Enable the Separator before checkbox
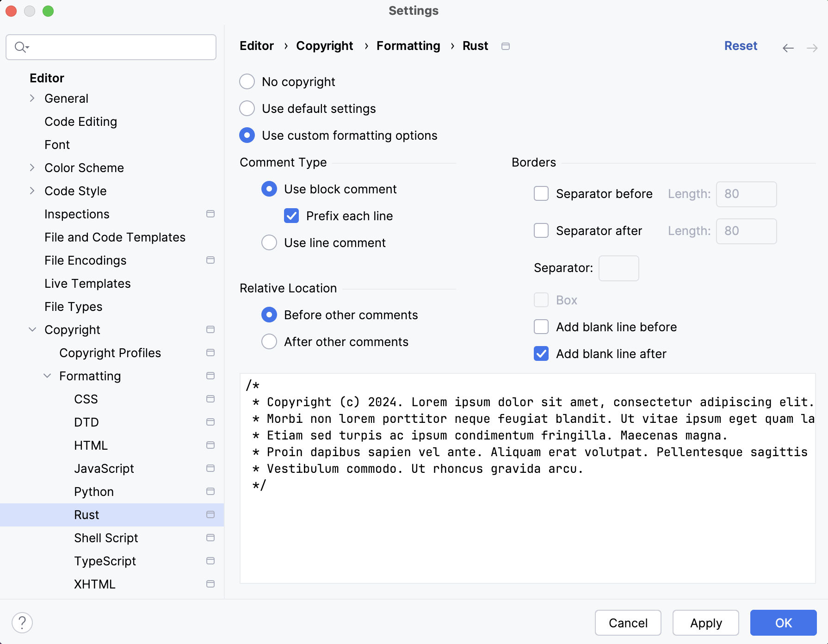 point(541,194)
